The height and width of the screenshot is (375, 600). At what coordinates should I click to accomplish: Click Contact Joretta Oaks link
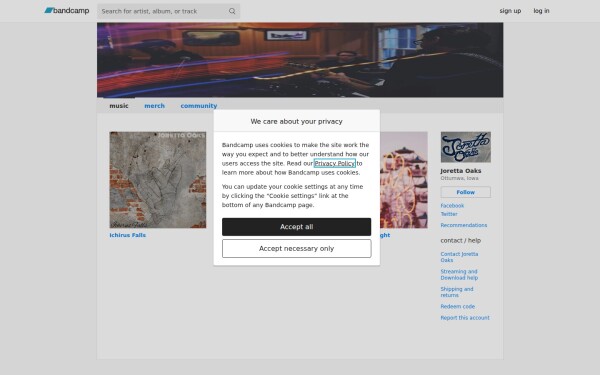[x=459, y=257]
